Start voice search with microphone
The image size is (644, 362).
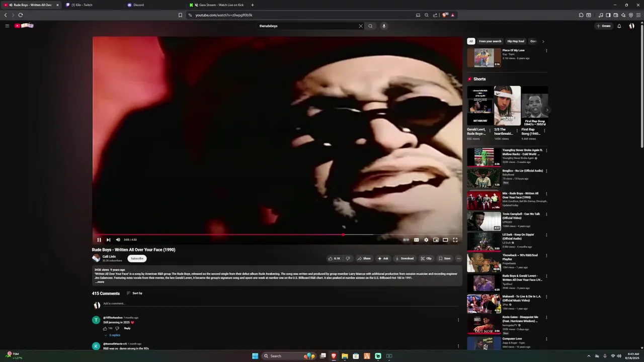pyautogui.click(x=383, y=26)
